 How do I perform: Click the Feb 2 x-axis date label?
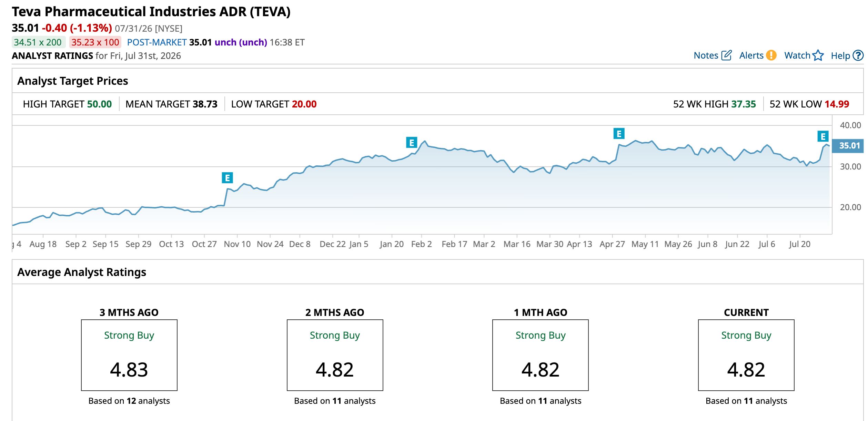click(421, 244)
